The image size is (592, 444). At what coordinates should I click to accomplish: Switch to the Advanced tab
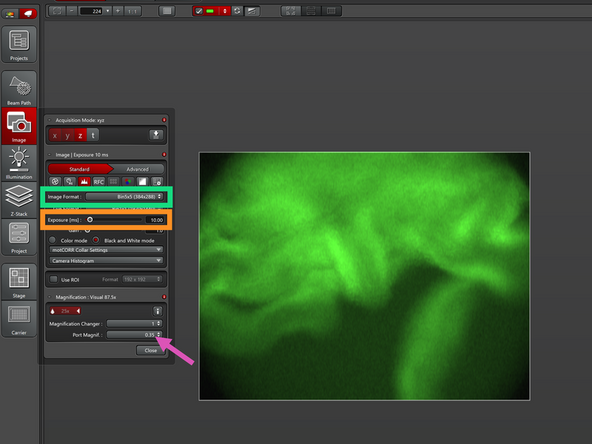137,169
